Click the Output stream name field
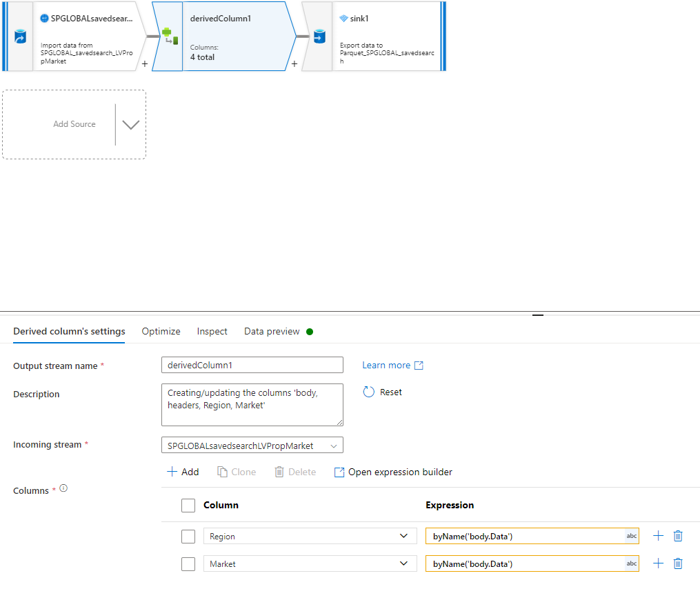The height and width of the screenshot is (589, 700). 252,365
